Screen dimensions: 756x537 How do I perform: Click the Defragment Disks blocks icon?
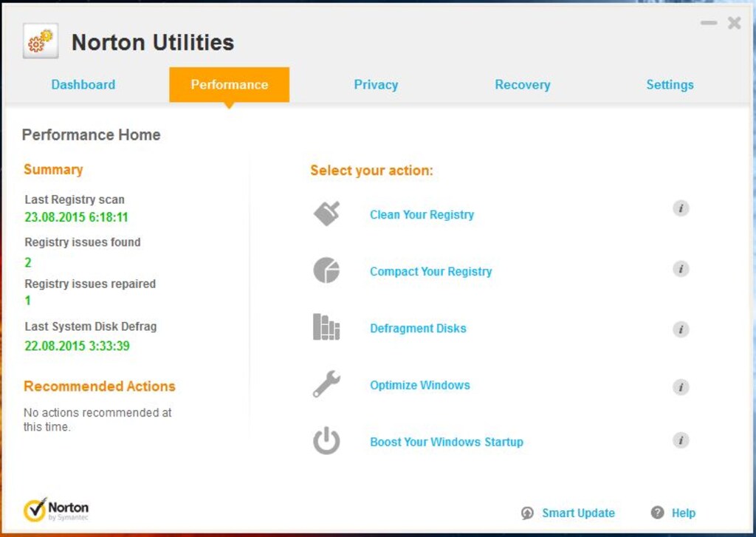326,327
